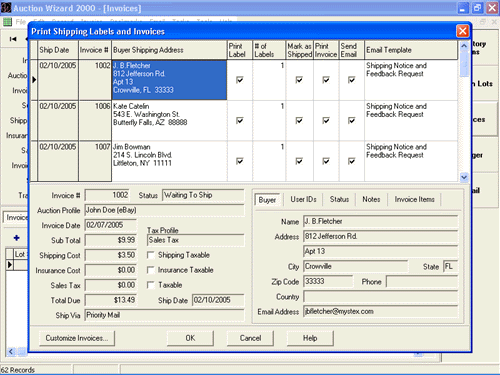Click the left arrow of horizontal scrollbar

pyautogui.click(x=11, y=352)
